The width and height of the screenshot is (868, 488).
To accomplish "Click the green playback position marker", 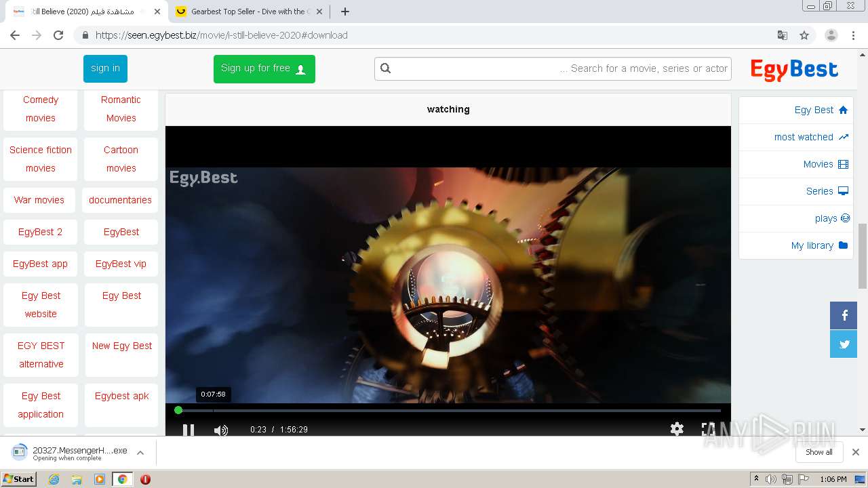I will (178, 410).
